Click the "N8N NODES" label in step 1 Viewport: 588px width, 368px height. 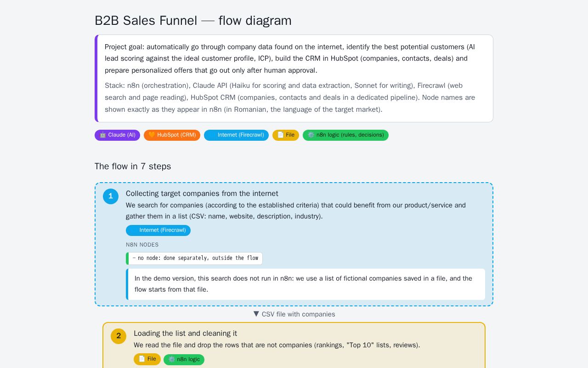click(x=142, y=245)
